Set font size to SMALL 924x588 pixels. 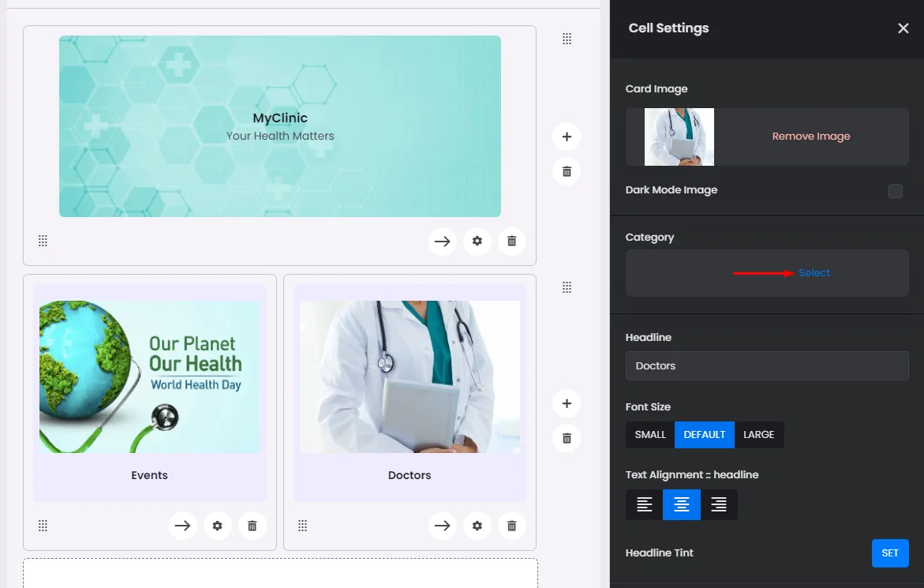click(650, 435)
